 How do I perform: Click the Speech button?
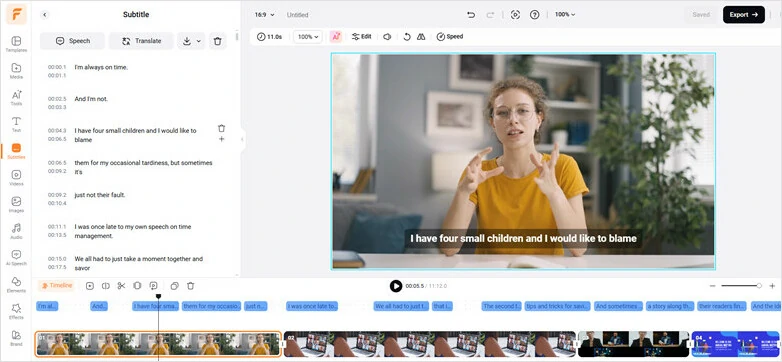pyautogui.click(x=72, y=41)
